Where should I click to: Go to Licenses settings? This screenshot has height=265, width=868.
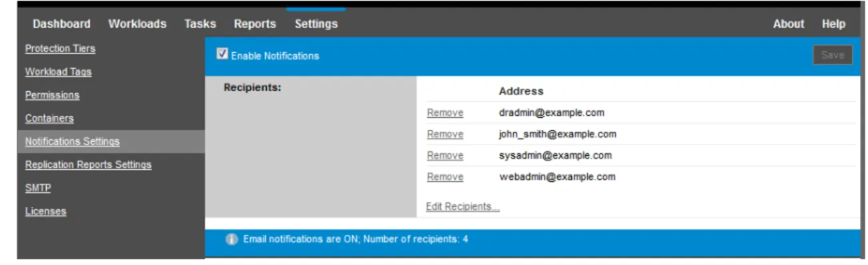(x=45, y=212)
